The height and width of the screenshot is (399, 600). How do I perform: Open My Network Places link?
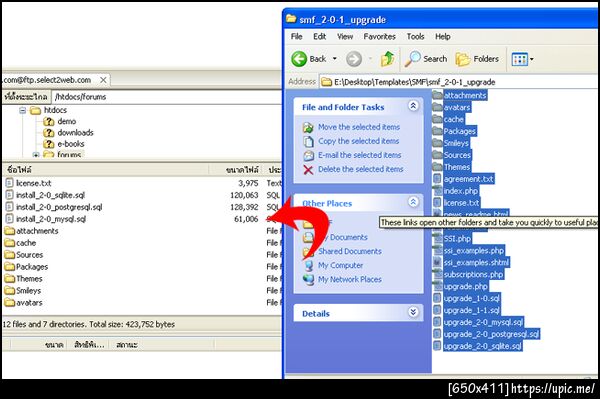click(x=350, y=279)
